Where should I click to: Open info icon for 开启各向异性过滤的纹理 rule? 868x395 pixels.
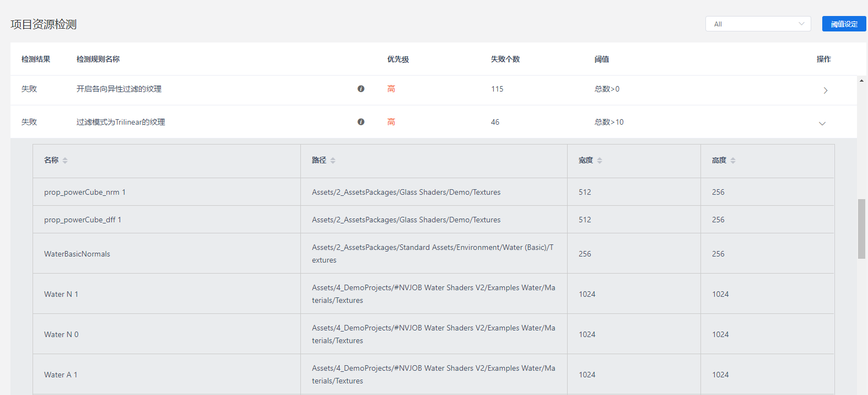coord(361,89)
